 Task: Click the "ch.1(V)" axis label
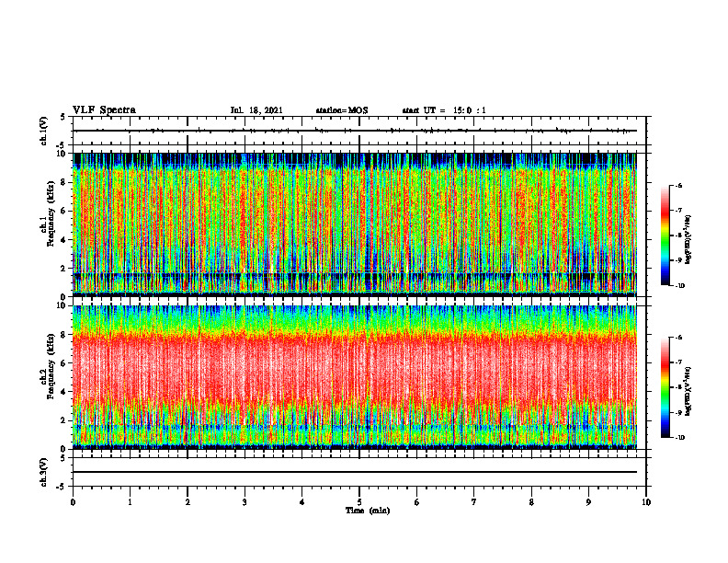tap(44, 131)
